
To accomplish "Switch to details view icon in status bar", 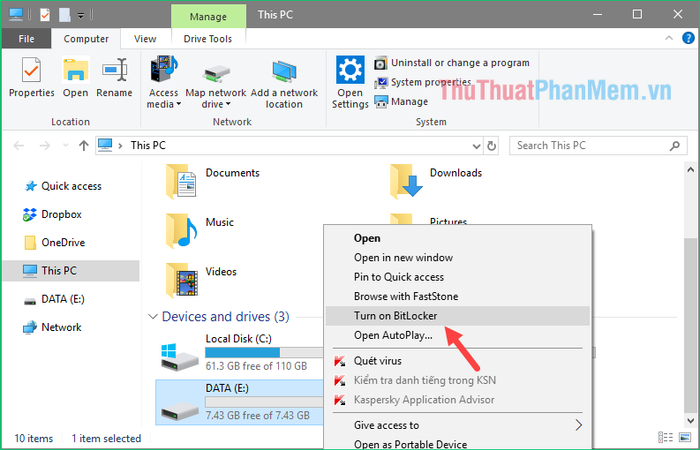I will point(666,437).
